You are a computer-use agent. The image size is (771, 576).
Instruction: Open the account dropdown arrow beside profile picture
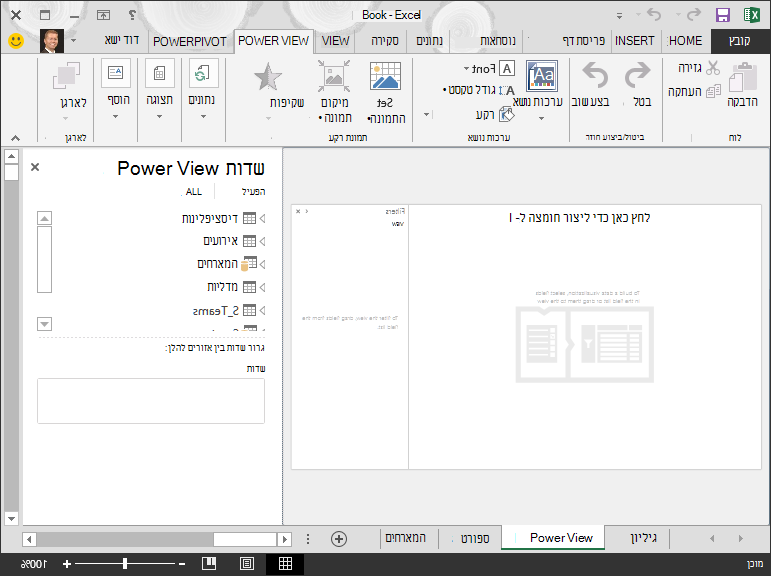coord(73,40)
